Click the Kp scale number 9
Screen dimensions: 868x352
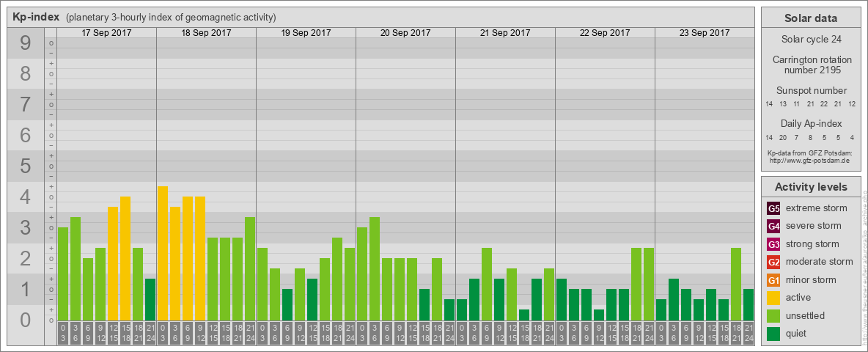pos(26,43)
